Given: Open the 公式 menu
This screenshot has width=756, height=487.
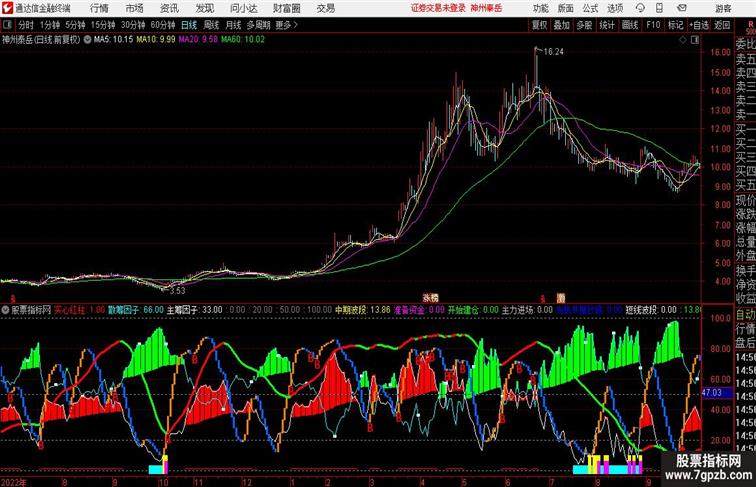Looking at the screenshot, I should click(590, 8).
